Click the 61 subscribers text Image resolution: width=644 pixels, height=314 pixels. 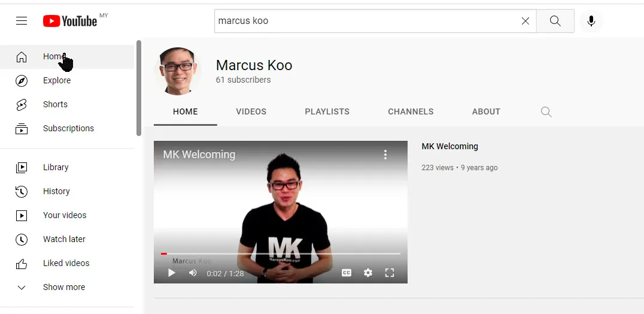click(x=243, y=80)
